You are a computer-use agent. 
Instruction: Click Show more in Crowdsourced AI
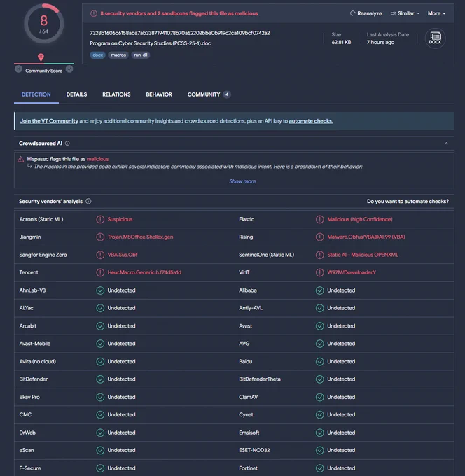click(242, 181)
